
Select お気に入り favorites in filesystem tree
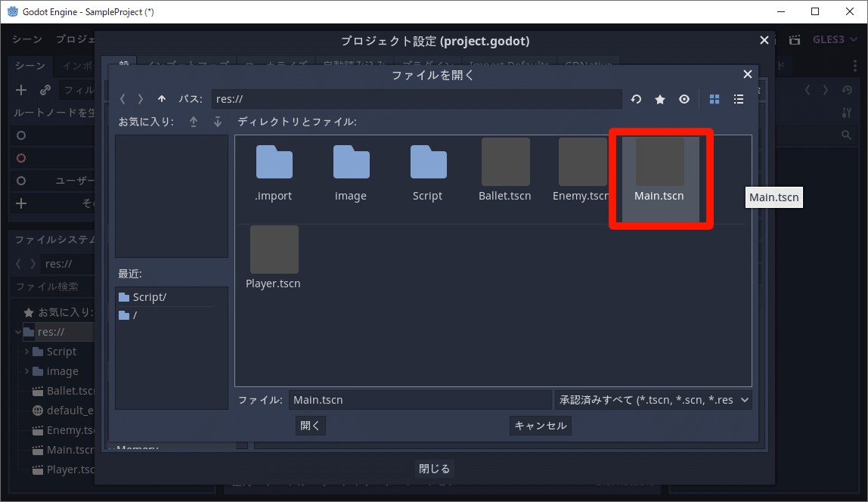[x=59, y=313]
